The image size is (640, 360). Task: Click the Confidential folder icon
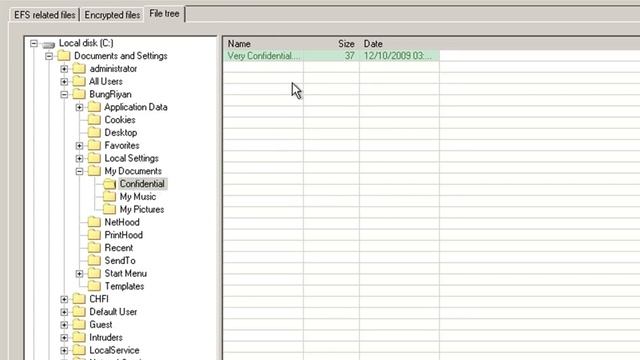pos(109,184)
